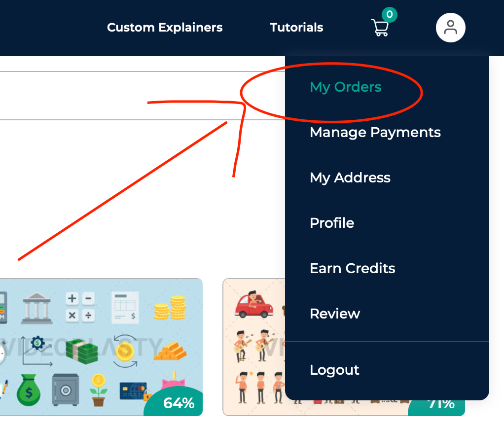Click the bank building icon in thumbnail

pyautogui.click(x=36, y=308)
